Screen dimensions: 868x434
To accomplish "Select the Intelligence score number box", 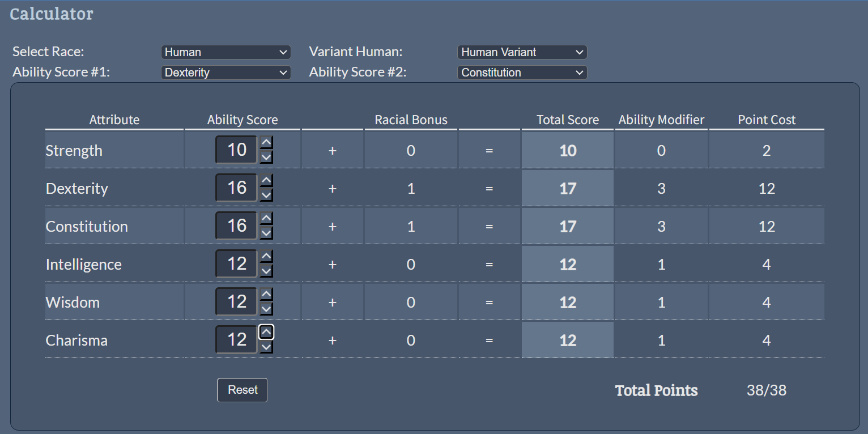I will tap(236, 264).
